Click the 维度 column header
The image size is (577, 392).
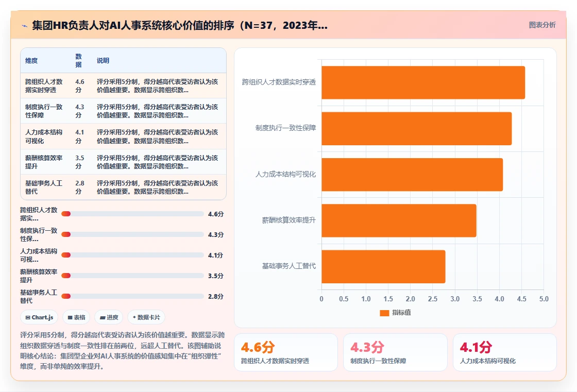[46, 60]
